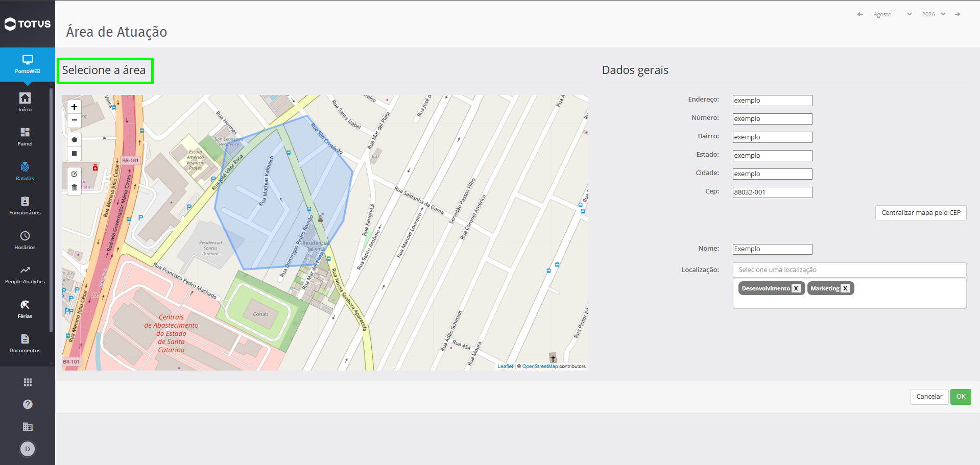
Task: Open the apps grid icon
Action: (28, 382)
